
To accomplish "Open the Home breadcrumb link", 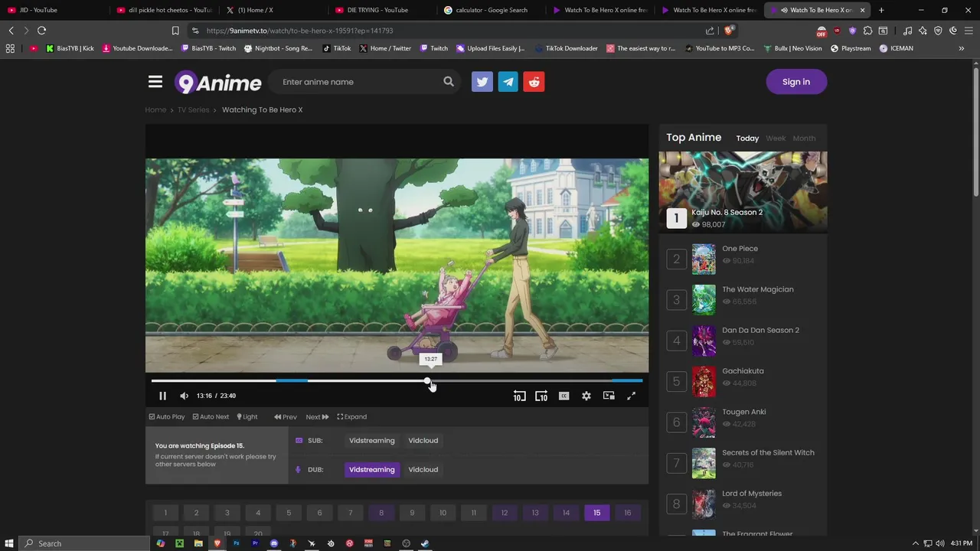I will [155, 110].
